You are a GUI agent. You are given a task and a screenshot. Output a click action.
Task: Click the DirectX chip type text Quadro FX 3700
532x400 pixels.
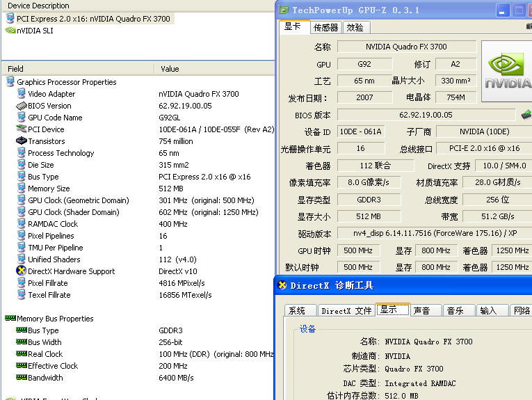coord(414,369)
